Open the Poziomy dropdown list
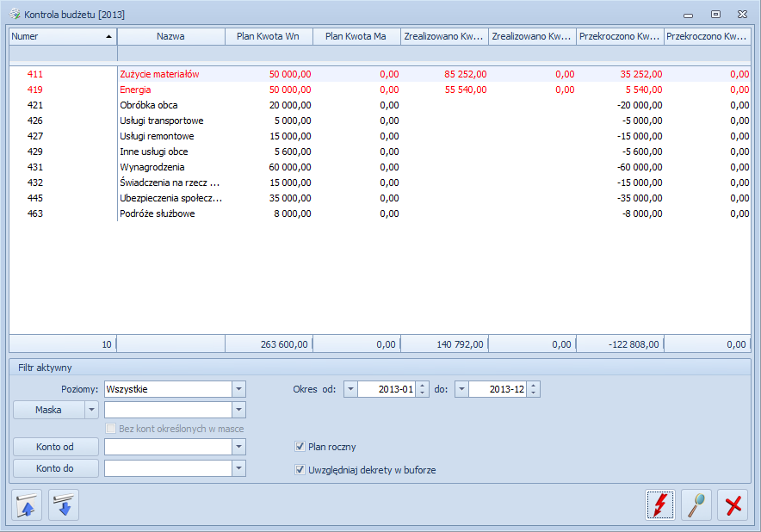This screenshot has height=532, width=761. click(238, 389)
